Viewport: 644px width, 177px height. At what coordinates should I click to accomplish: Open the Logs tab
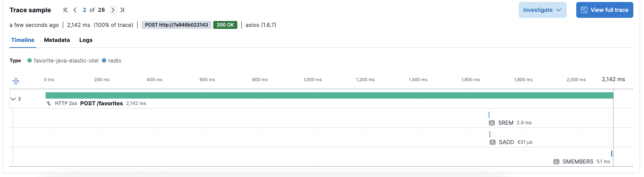pyautogui.click(x=86, y=40)
